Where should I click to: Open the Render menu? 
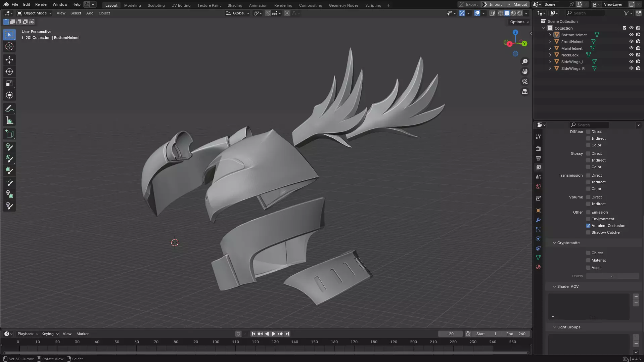(x=41, y=4)
